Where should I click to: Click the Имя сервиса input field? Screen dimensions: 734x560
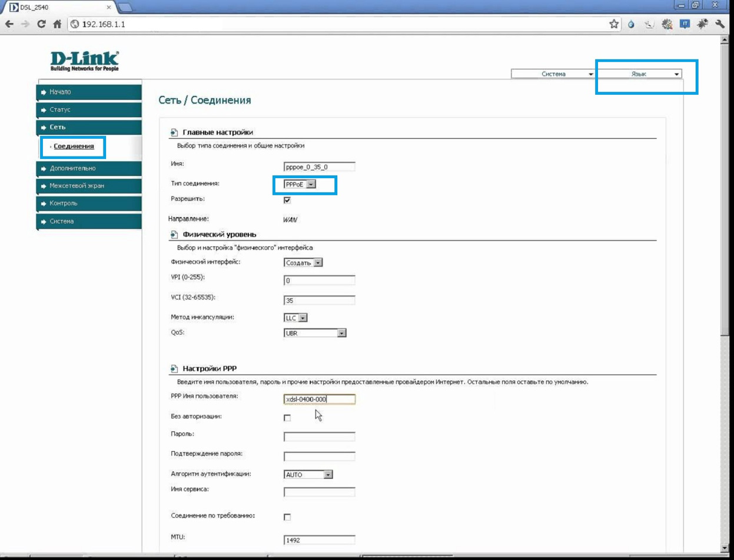tap(320, 492)
